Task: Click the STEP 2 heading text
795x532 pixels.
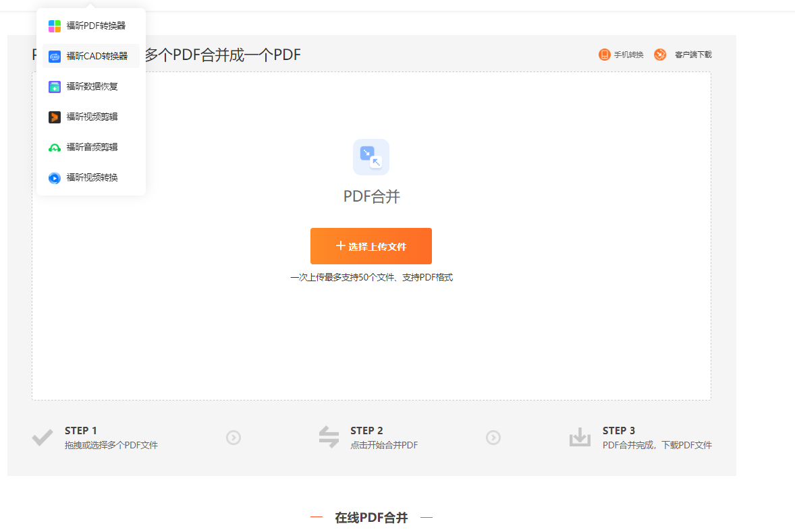Action: [x=366, y=431]
